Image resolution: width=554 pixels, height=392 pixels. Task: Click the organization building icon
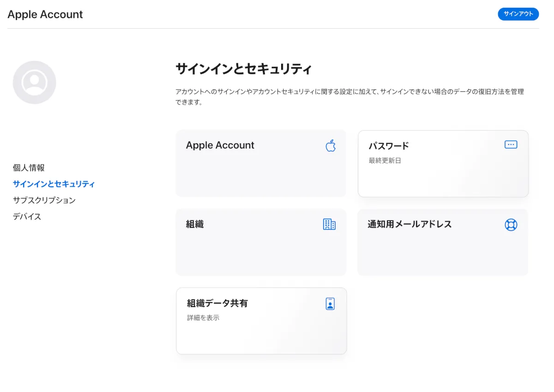pyautogui.click(x=329, y=225)
